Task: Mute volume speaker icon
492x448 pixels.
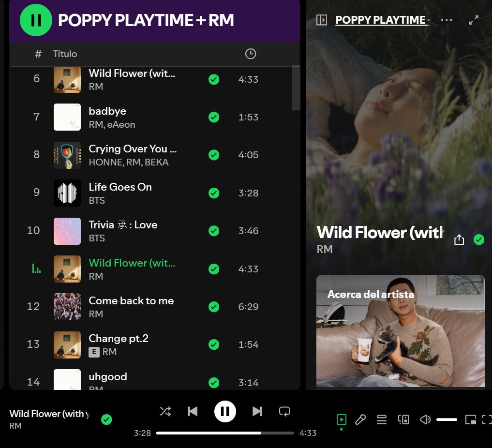Action: click(425, 419)
